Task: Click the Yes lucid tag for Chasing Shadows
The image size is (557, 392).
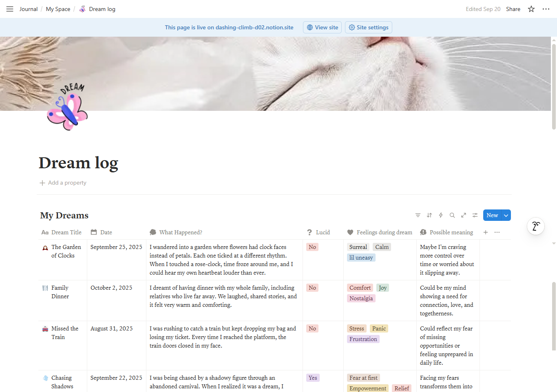Action: [313, 378]
